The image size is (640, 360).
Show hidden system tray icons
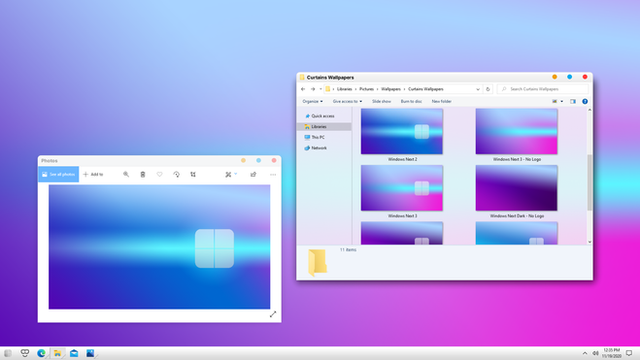coord(584,353)
